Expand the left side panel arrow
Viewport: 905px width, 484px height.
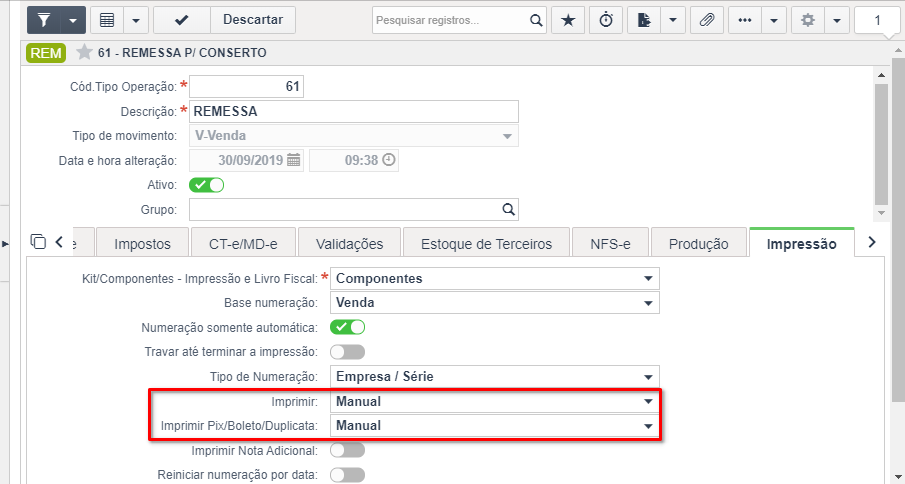6,244
